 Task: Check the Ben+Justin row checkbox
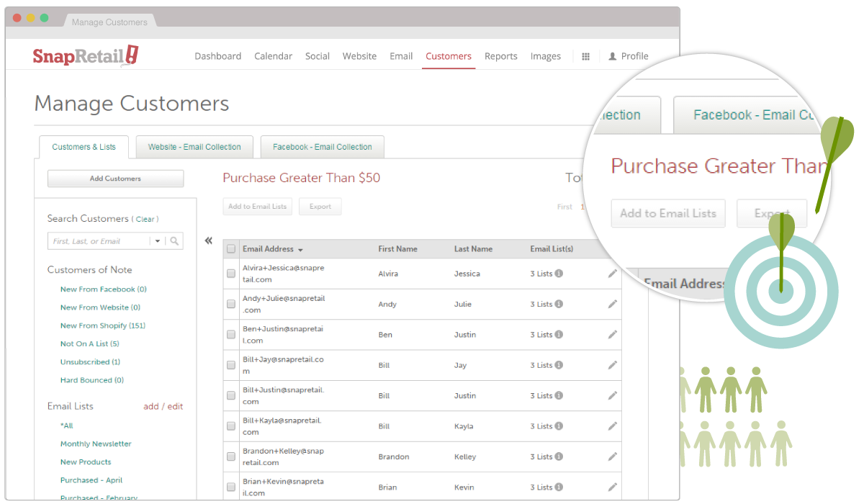click(231, 335)
